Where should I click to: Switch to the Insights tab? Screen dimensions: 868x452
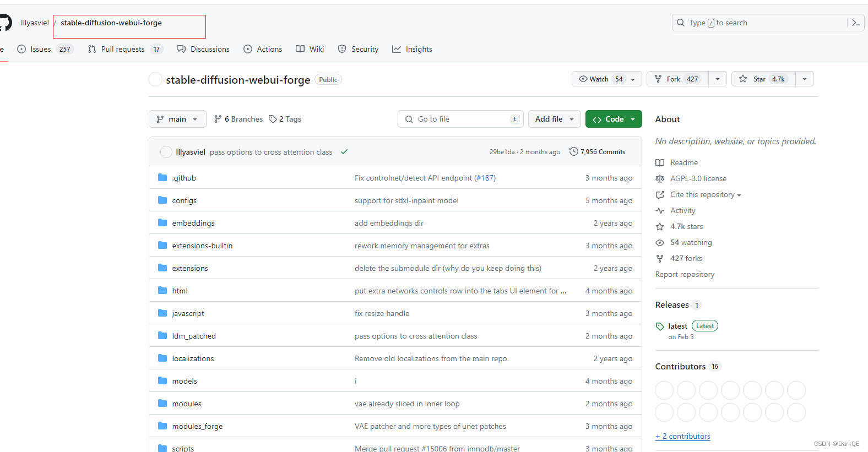point(412,49)
